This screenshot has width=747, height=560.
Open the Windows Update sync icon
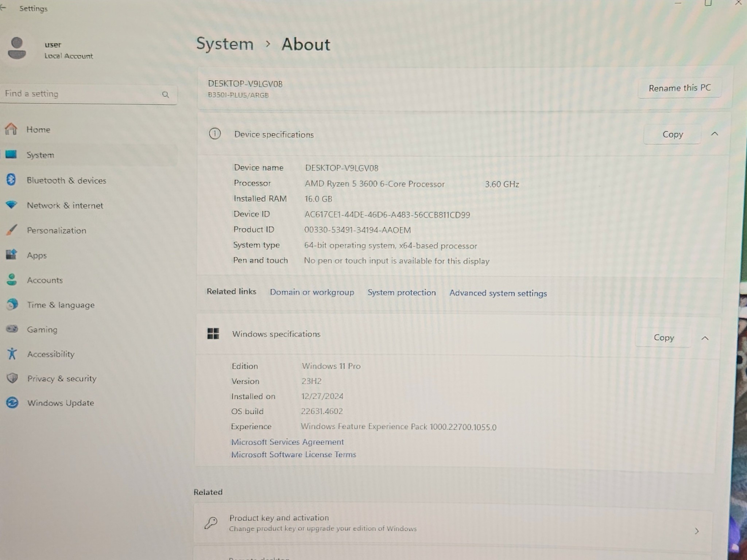(12, 402)
